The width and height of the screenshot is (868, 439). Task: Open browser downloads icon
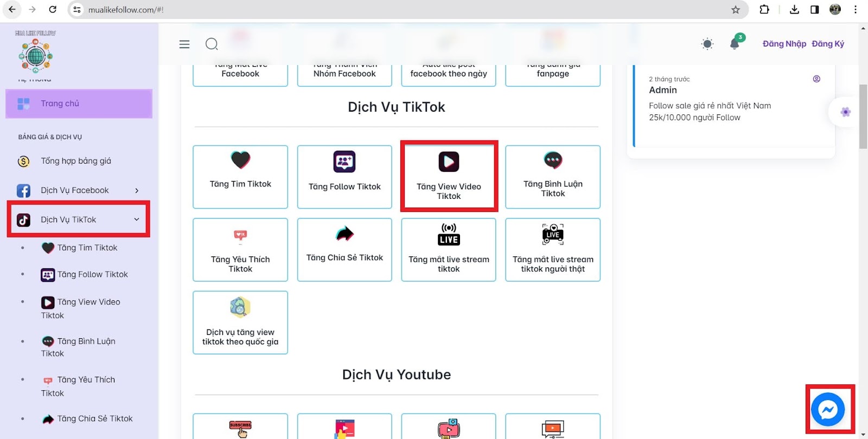(x=794, y=9)
